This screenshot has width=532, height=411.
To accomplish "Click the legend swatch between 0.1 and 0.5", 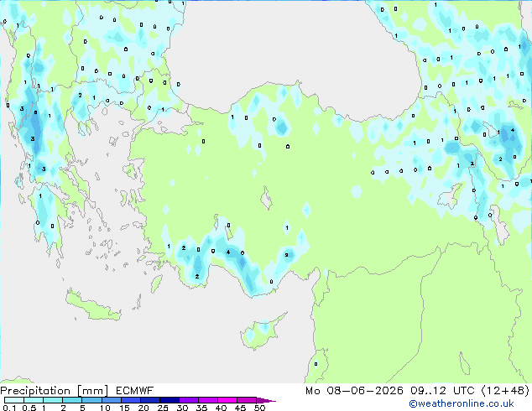I will pos(14,400).
